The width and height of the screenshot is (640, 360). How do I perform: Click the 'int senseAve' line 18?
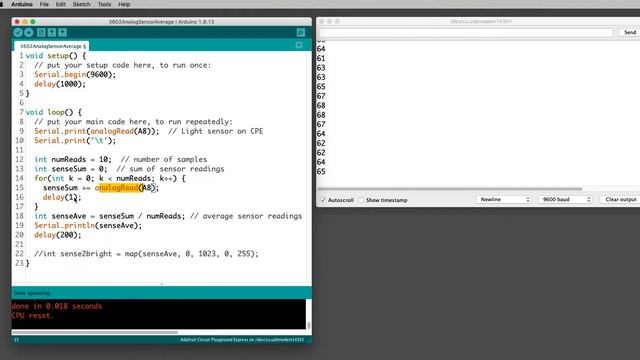168,216
